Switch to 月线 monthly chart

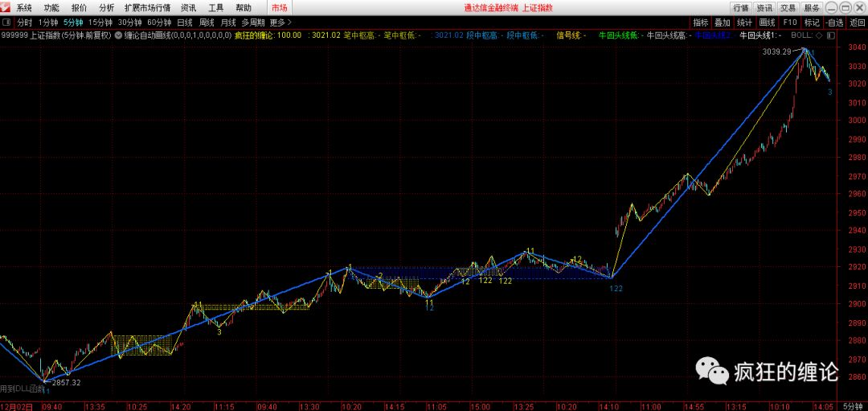228,23
